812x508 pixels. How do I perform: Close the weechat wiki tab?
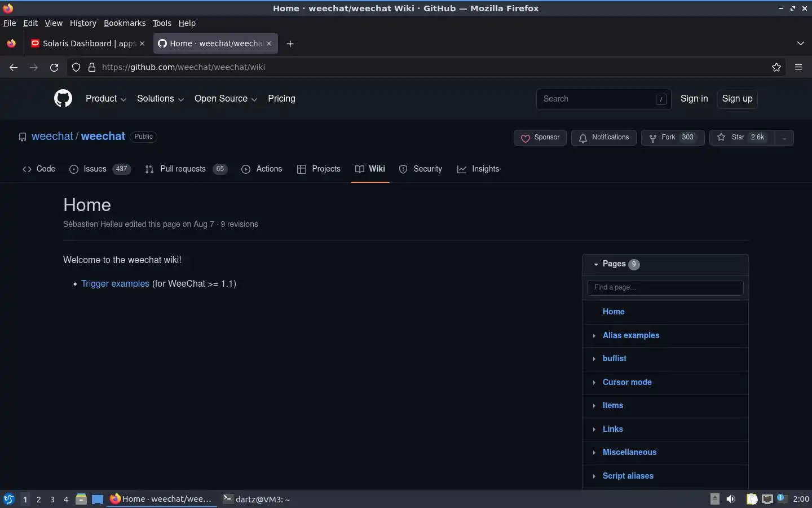[269, 43]
